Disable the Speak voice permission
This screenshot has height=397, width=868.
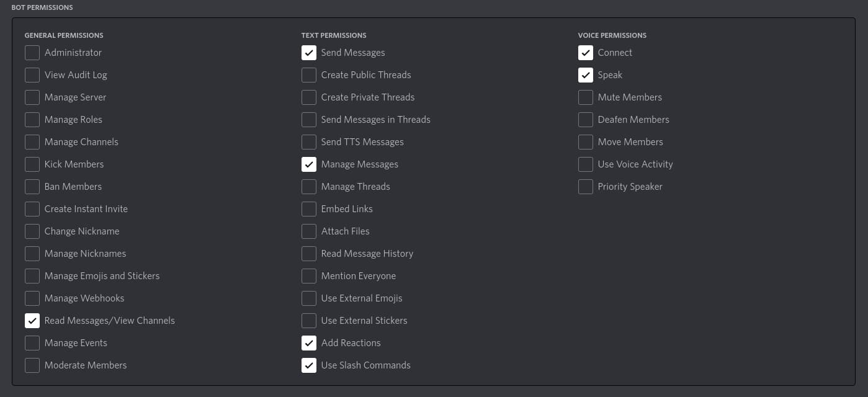pyautogui.click(x=586, y=75)
